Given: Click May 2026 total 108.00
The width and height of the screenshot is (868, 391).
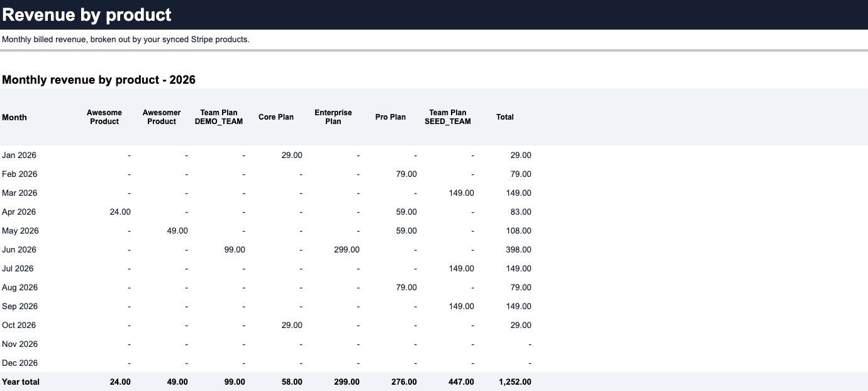Looking at the screenshot, I should click(519, 230).
